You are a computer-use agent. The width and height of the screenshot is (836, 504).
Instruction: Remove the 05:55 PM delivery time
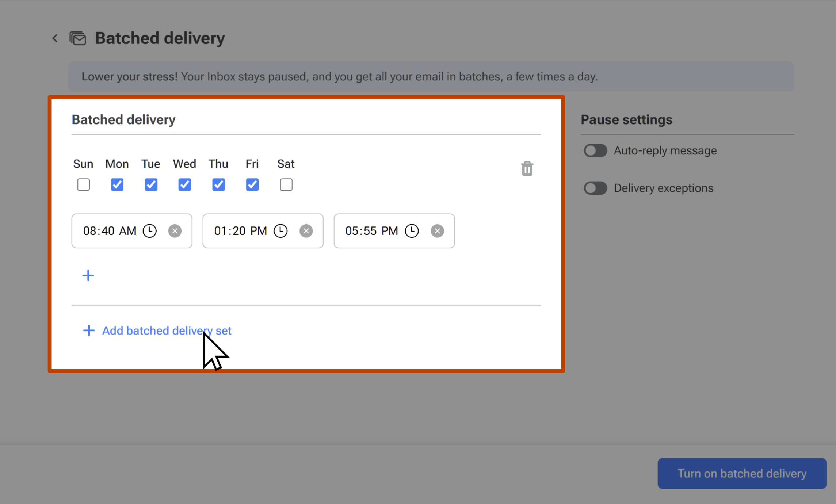point(437,231)
